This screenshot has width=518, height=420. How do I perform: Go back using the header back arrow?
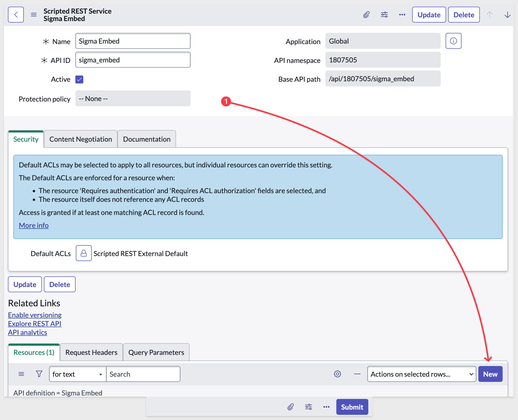coord(16,15)
